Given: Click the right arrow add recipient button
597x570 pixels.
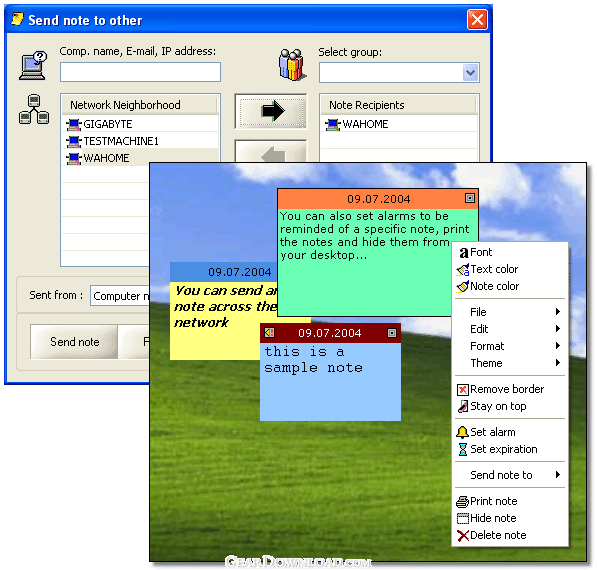Looking at the screenshot, I should [x=271, y=111].
